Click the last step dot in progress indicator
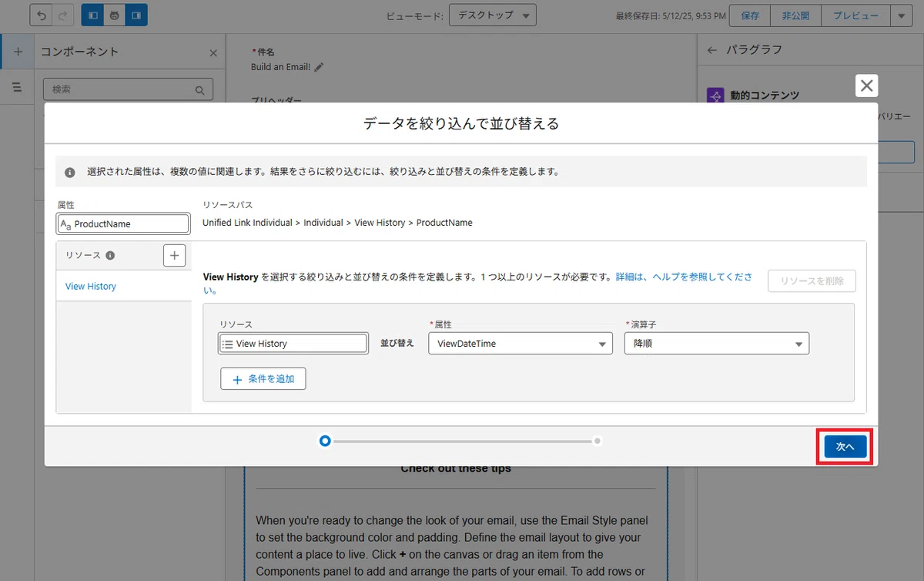 598,441
